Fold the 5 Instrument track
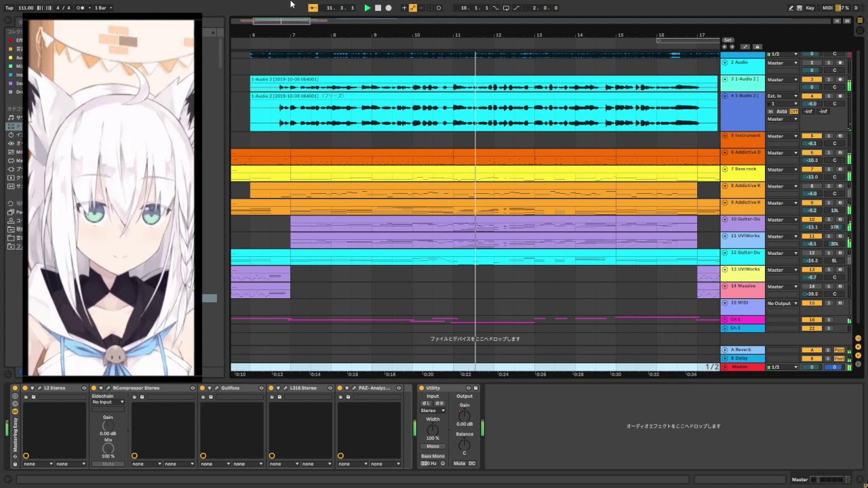Screen dimensions: 868x488 tap(725, 136)
